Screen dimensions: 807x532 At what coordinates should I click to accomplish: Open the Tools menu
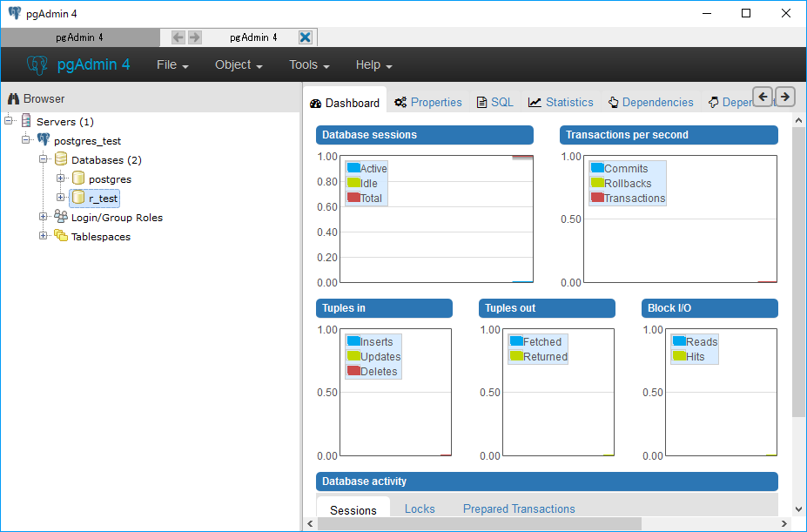(309, 65)
